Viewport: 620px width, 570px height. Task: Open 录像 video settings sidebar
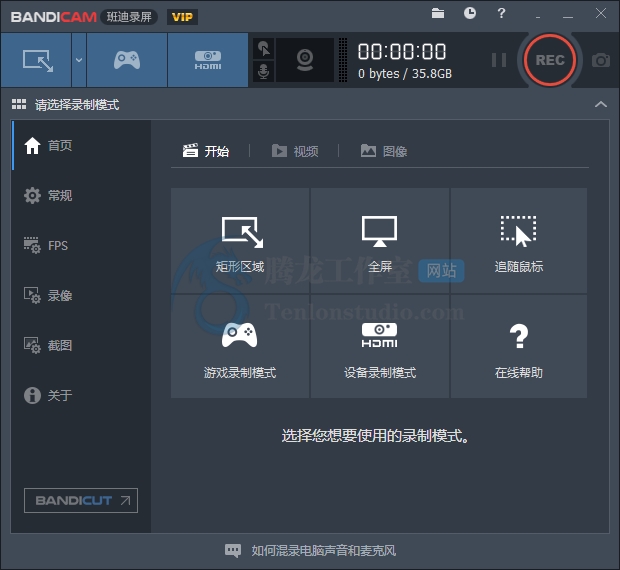(x=81, y=295)
